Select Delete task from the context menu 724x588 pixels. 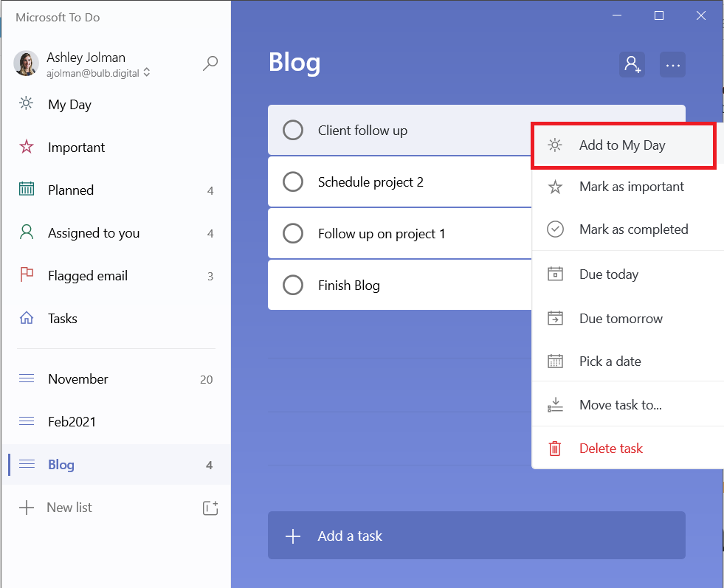click(610, 448)
